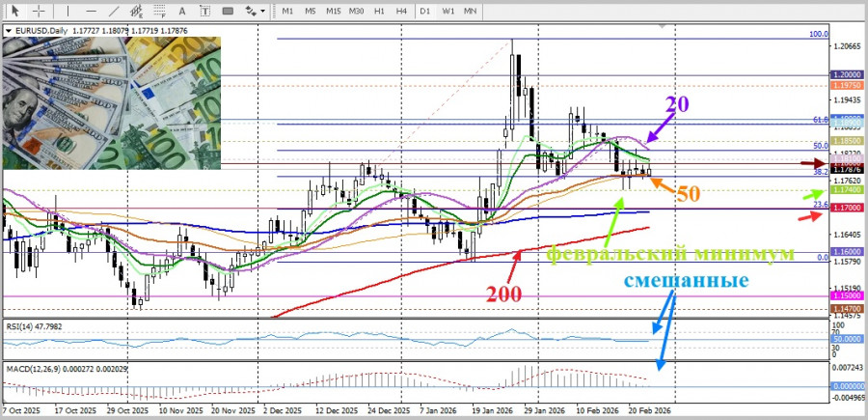Click the Fibonacci 38.2 level label
868x420 pixels.
click(x=821, y=172)
